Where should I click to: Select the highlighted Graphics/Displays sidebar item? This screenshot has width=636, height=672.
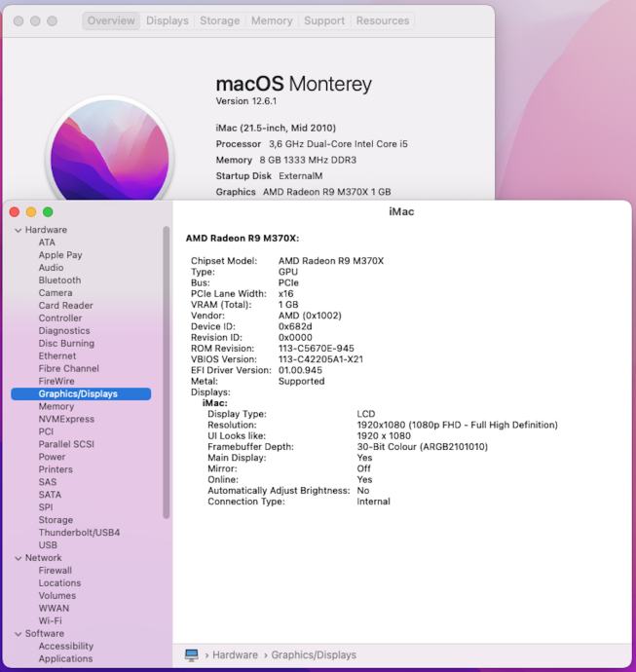click(81, 393)
